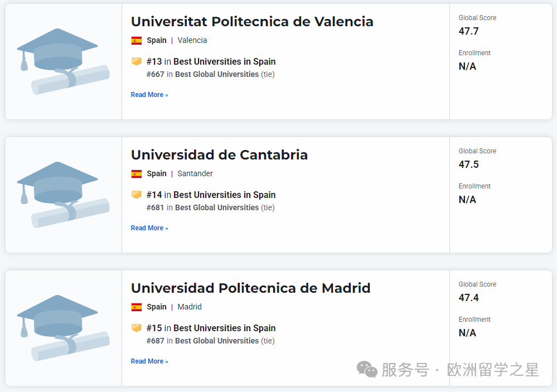Viewport: 557px width, 392px height.
Task: Click the Spain flag icon beside Valencia
Action: pyautogui.click(x=137, y=40)
